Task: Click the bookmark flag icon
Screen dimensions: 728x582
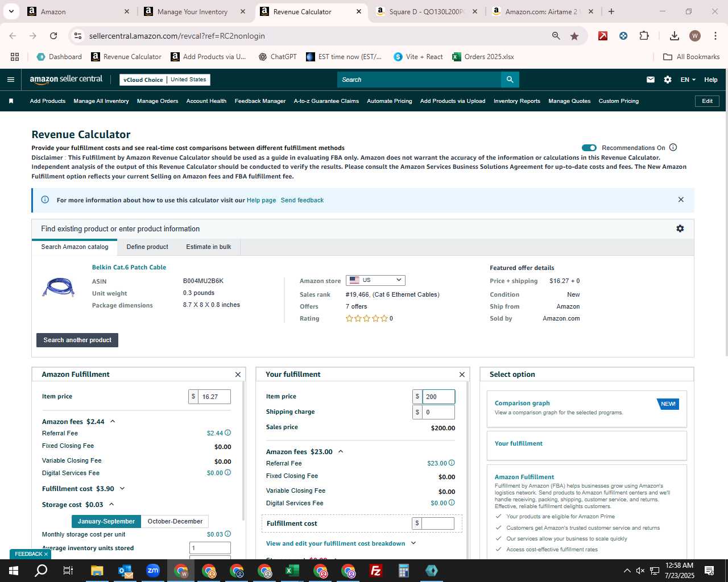Action: [11, 101]
